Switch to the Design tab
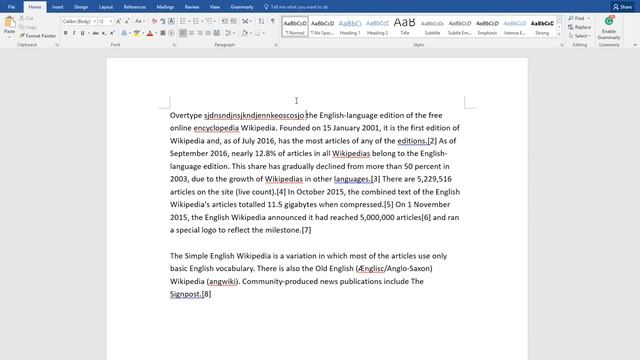The width and height of the screenshot is (640, 360). click(81, 7)
